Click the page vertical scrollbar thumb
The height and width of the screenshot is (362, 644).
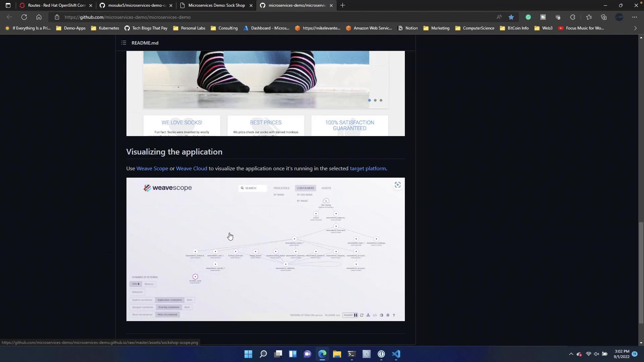[641, 272]
